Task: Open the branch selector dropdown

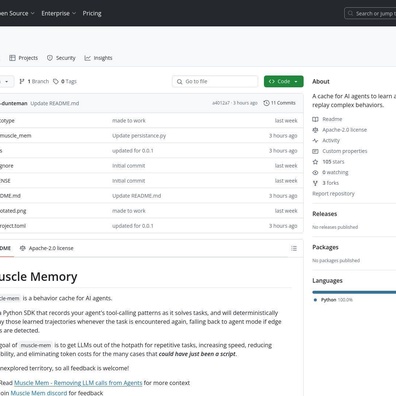Action: click(x=6, y=81)
